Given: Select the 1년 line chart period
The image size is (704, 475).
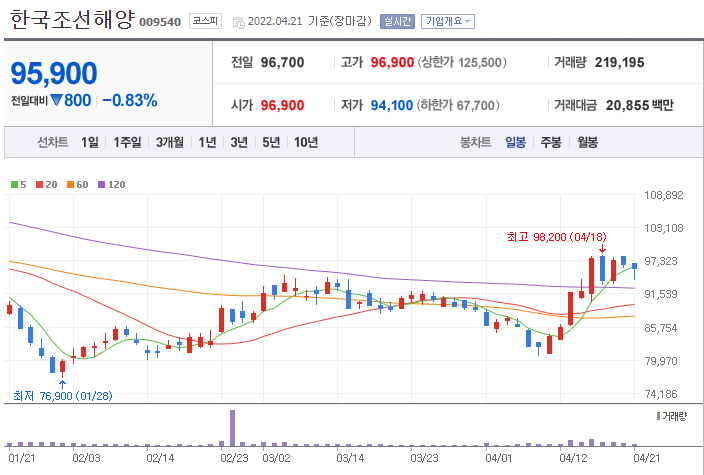Looking at the screenshot, I should coord(207,142).
